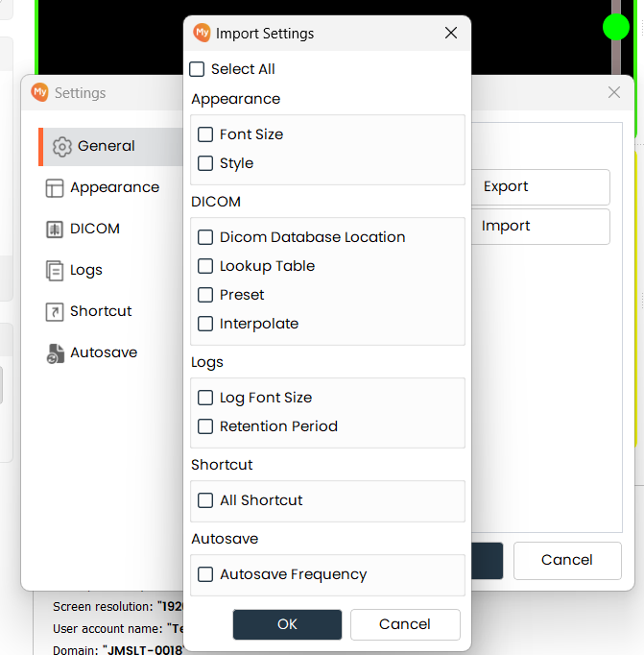644x655 pixels.
Task: Click the Shortcut arrow icon
Action: click(55, 312)
